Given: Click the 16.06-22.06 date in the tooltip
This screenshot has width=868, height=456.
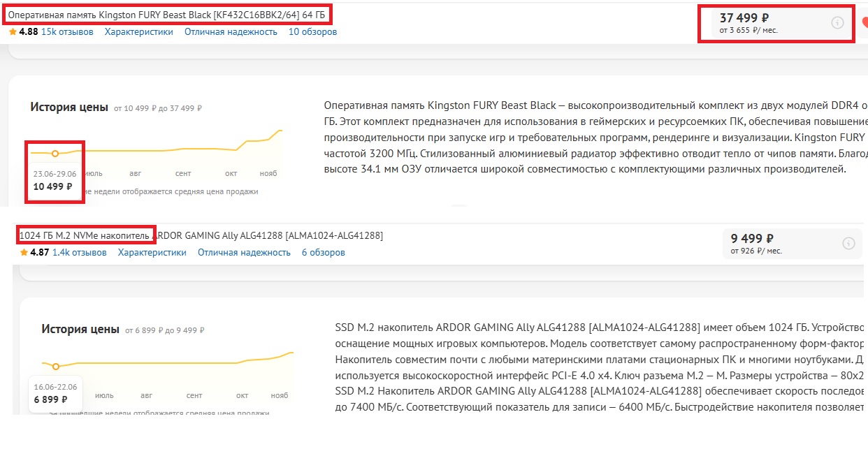Looking at the screenshot, I should coord(55,387).
